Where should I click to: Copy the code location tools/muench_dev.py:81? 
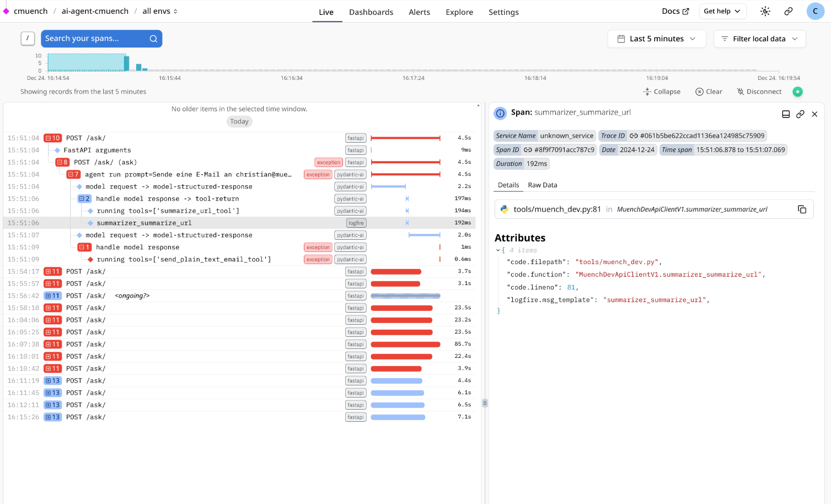tap(802, 209)
